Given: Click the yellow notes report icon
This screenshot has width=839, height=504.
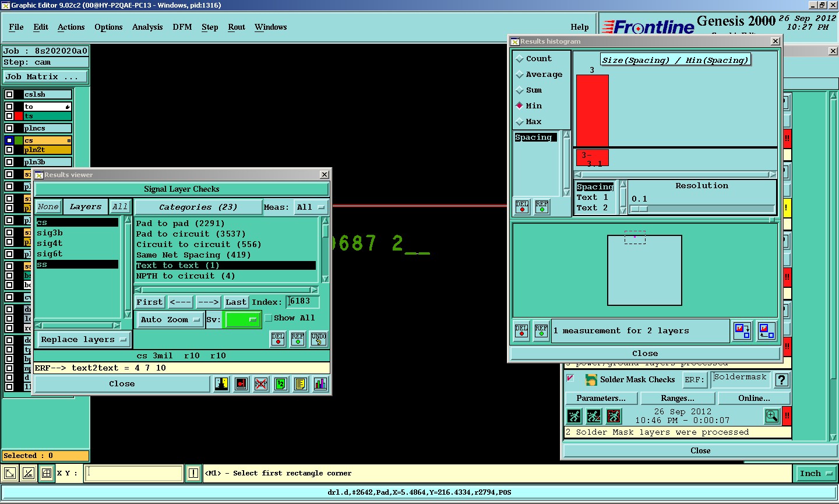Looking at the screenshot, I should tap(301, 384).
